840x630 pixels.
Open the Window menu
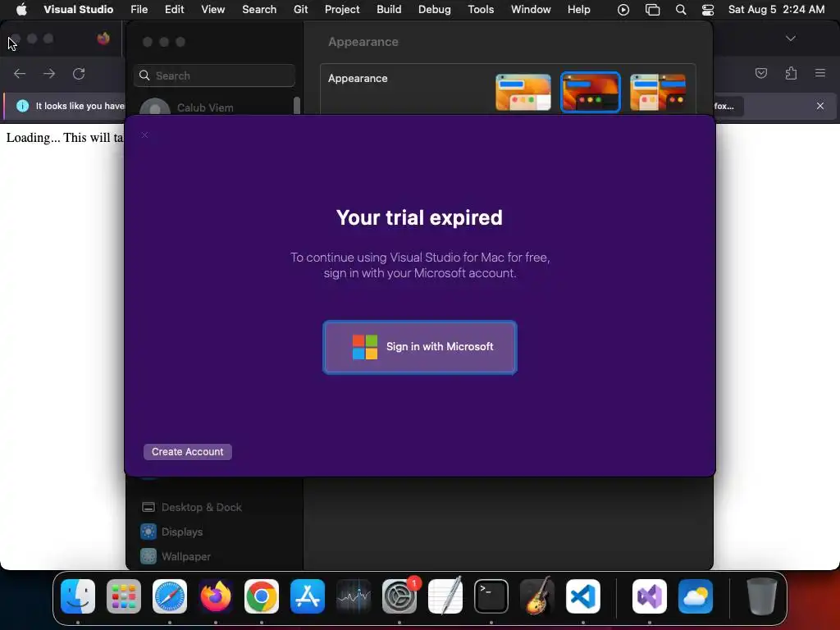coord(531,9)
